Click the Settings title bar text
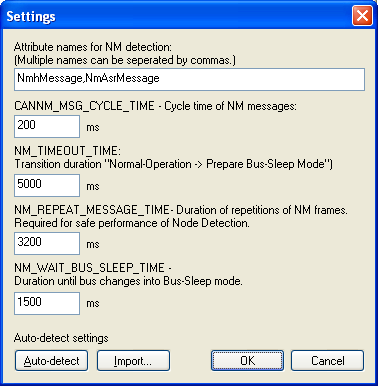Screen dimensions: 378x386 tap(31, 16)
